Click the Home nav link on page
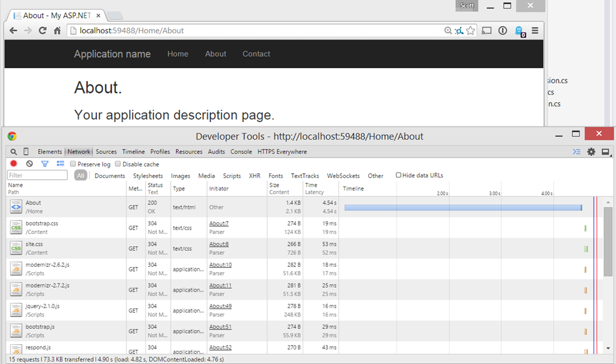This screenshot has width=616, height=364. (178, 54)
